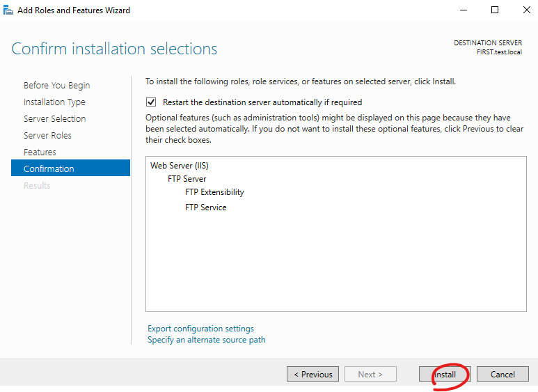Select the Server Selection step
The width and height of the screenshot is (538, 392).
[54, 119]
